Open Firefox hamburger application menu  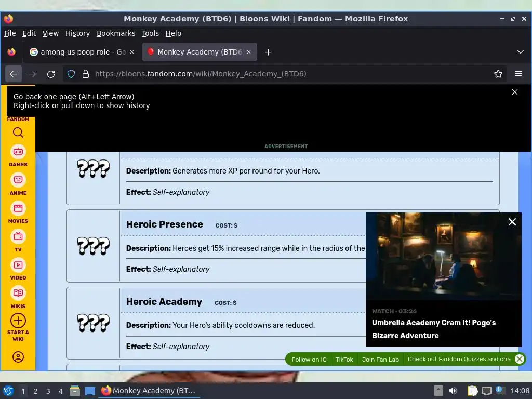click(518, 74)
